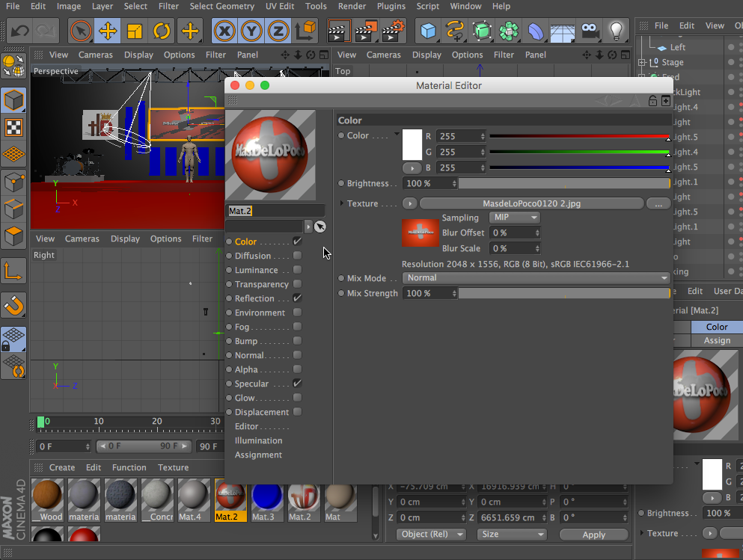Image resolution: width=743 pixels, height=560 pixels.
Task: Toggle Y axis lock
Action: (x=251, y=31)
